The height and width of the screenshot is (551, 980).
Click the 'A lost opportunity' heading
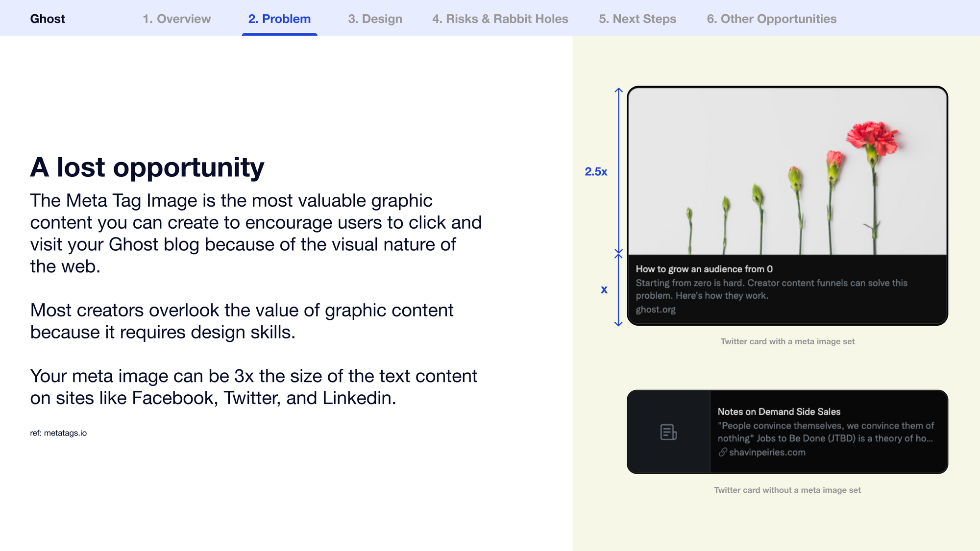147,168
